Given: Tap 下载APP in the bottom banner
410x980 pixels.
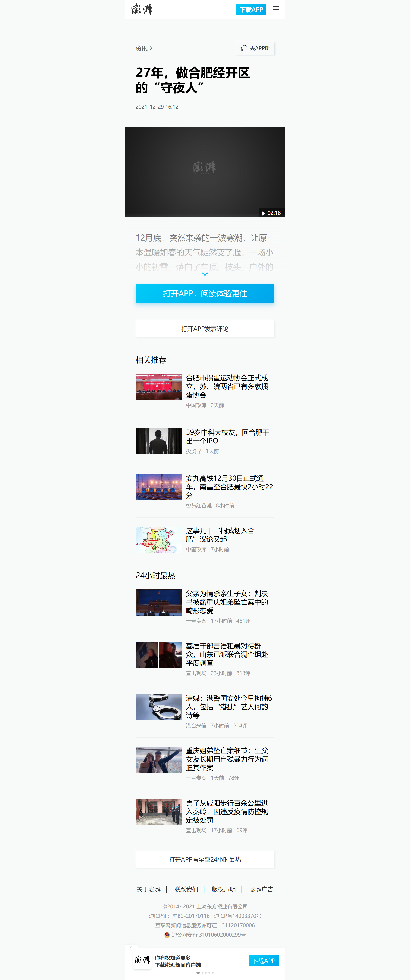Looking at the screenshot, I should (264, 961).
